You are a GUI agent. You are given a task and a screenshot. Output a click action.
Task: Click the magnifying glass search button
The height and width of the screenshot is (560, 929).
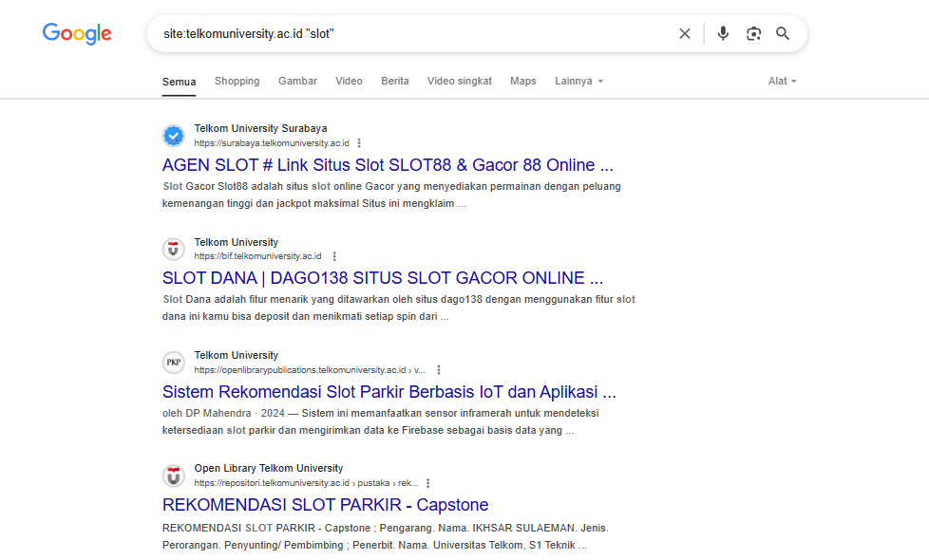[783, 34]
